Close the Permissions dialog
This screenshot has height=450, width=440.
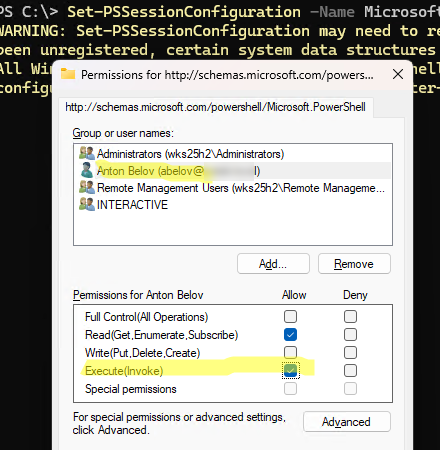pyautogui.click(x=398, y=74)
